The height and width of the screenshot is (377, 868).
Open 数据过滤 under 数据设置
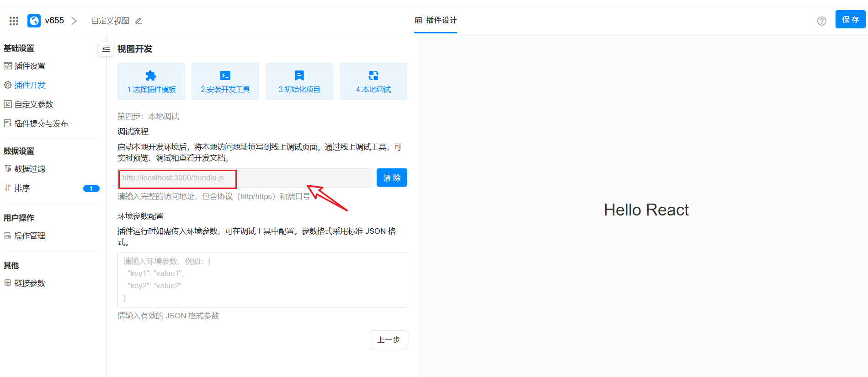pos(30,169)
